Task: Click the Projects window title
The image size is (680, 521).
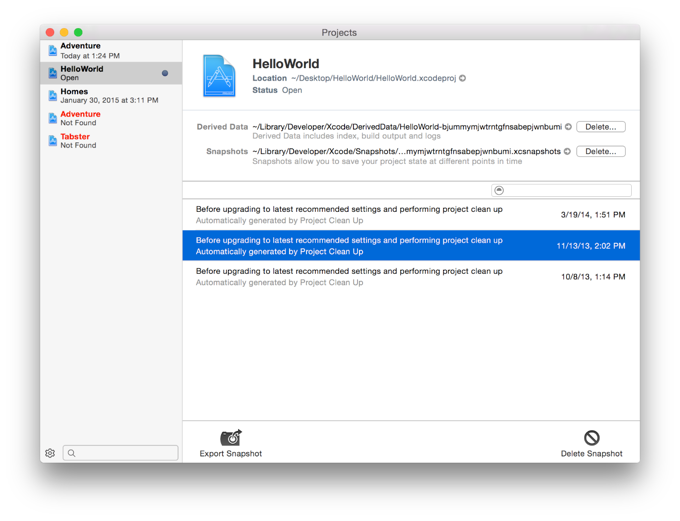Action: [x=339, y=33]
